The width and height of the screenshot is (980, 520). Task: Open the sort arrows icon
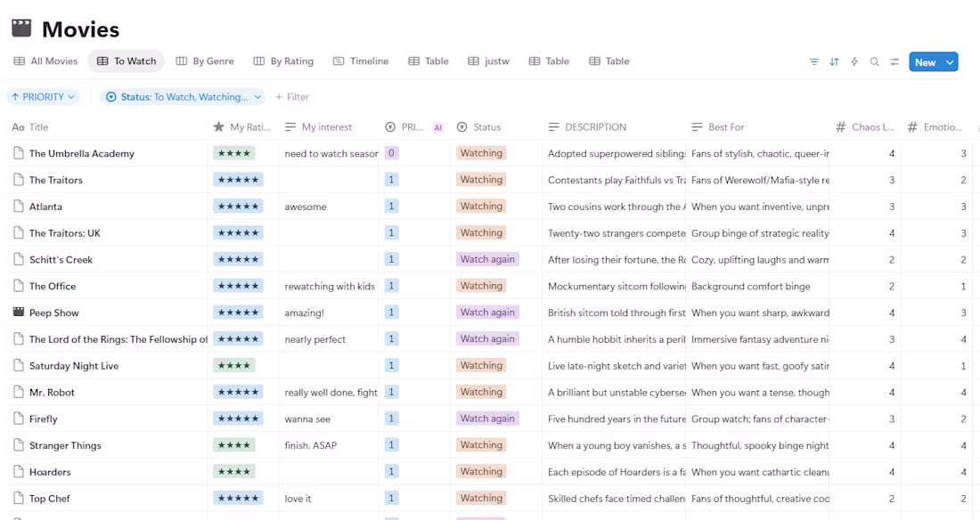pyautogui.click(x=835, y=61)
